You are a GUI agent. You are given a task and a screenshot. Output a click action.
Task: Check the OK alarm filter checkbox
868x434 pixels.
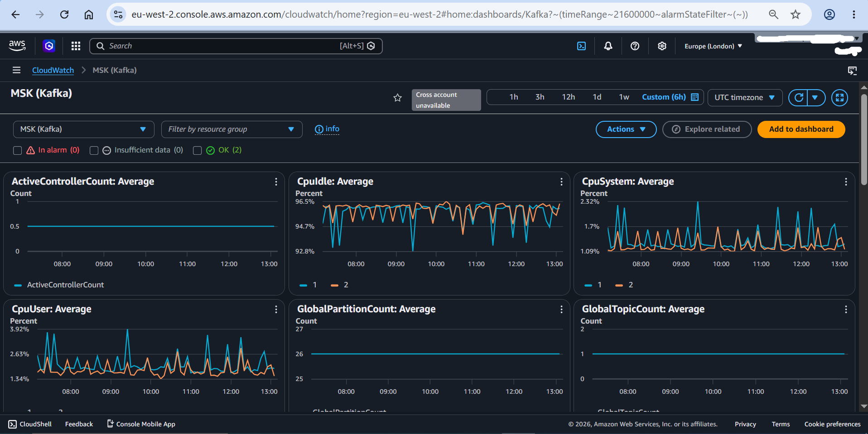pos(197,150)
